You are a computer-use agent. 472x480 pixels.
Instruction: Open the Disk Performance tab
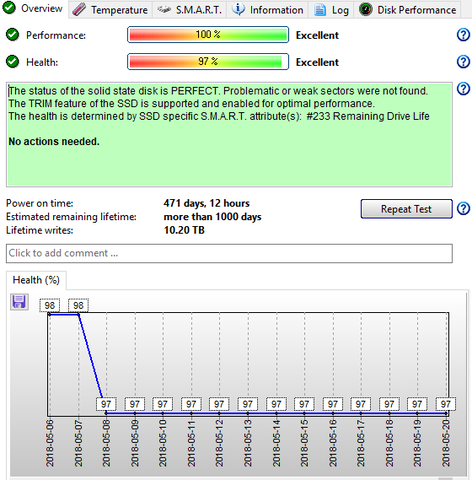407,10
